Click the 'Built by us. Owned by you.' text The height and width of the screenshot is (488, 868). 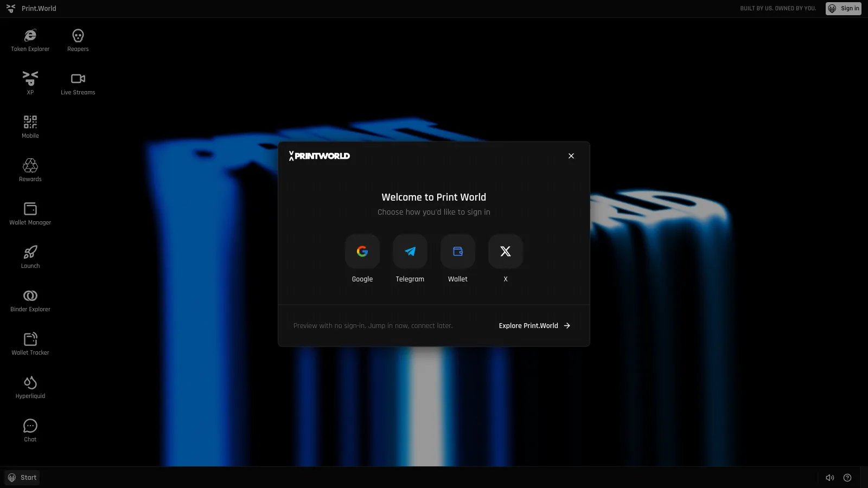[778, 9]
